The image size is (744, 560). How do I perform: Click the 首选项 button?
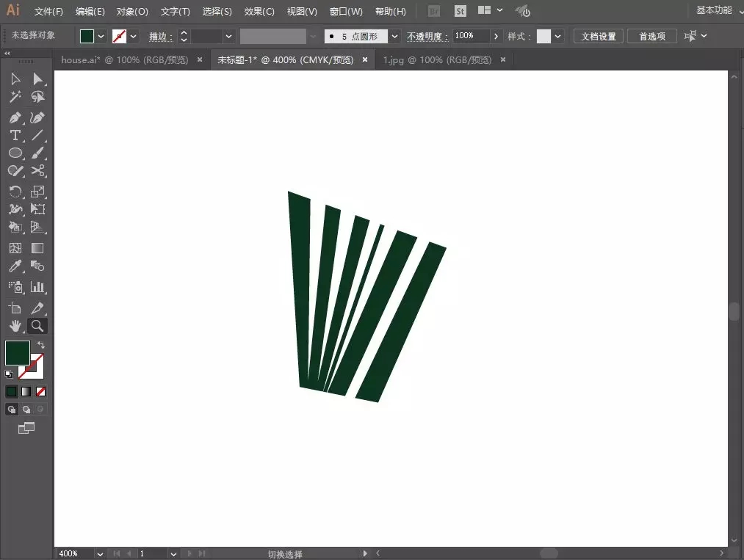point(652,36)
